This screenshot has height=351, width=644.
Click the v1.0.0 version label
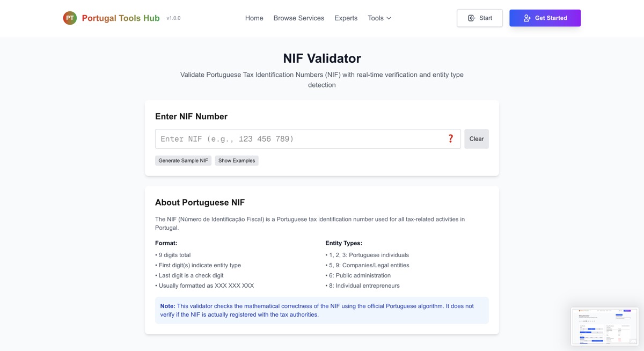[173, 18]
